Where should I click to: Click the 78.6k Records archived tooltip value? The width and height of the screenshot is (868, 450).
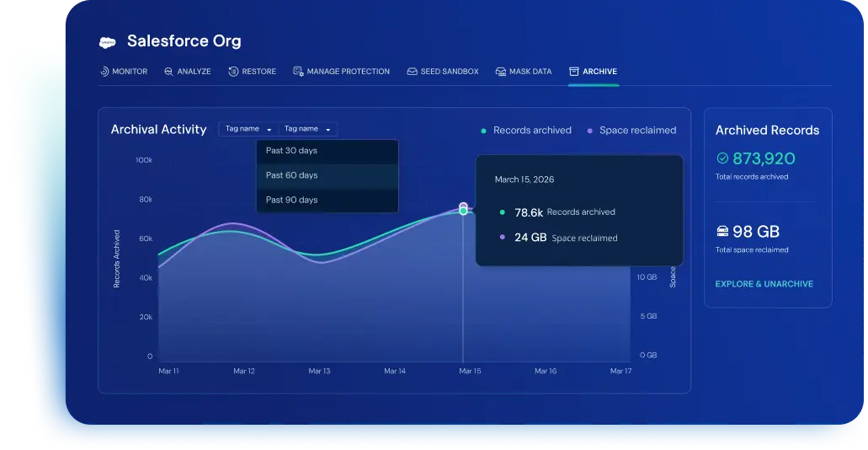pos(529,213)
